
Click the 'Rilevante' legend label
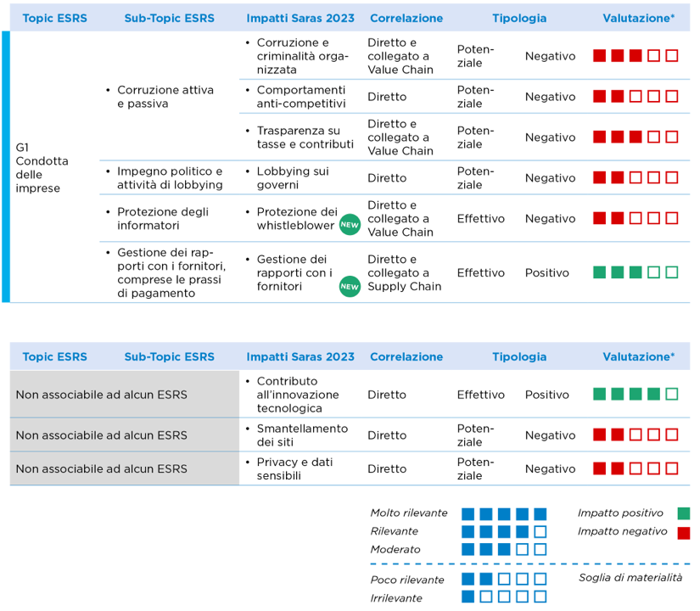click(395, 531)
